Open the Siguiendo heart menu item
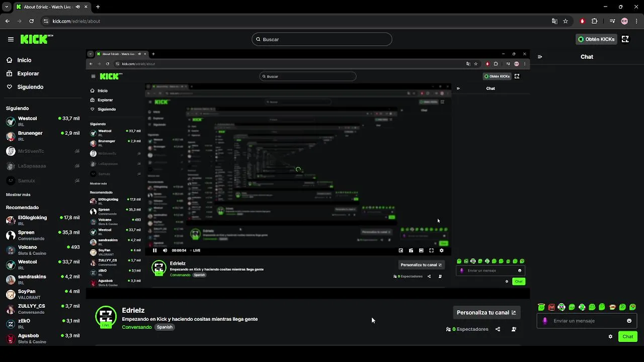 click(25, 87)
